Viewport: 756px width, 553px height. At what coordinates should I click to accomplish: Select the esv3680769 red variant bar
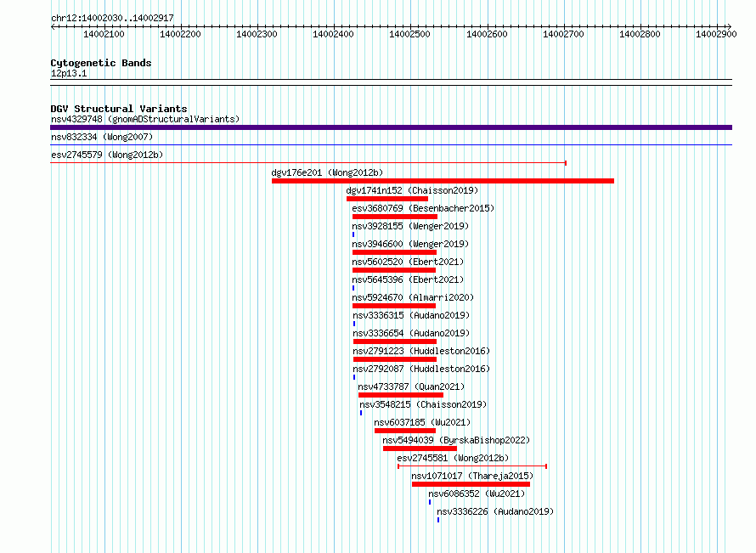tap(395, 217)
